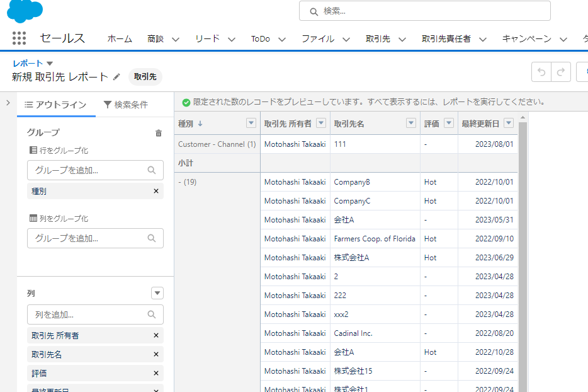This screenshot has width=588, height=392.
Task: Select the Farmers Coop. of Florida cell
Action: coord(375,239)
